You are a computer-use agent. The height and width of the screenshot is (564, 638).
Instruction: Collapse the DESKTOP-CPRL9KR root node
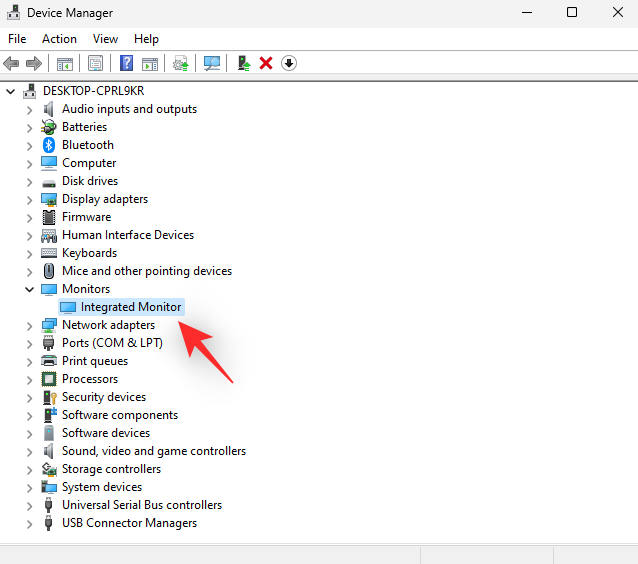(11, 91)
